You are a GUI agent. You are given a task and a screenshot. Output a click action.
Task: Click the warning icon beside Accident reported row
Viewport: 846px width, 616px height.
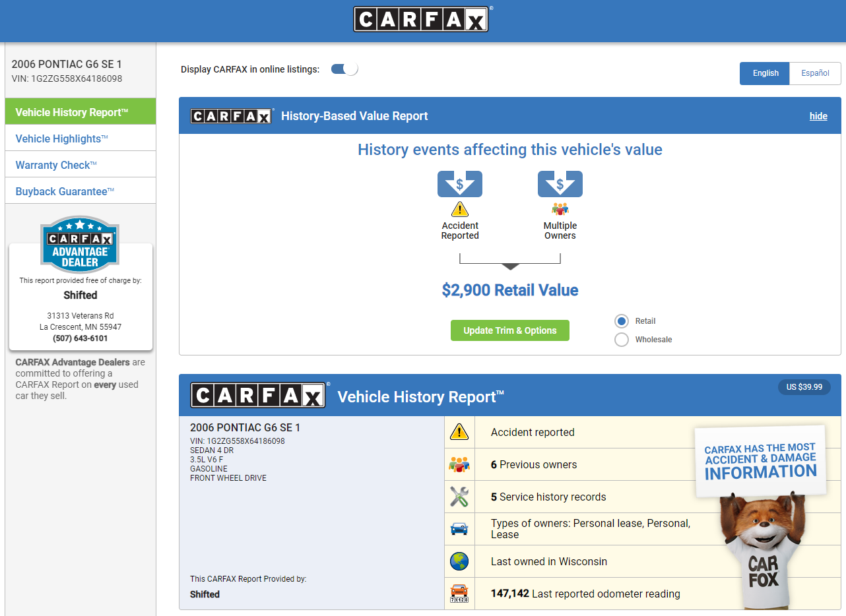point(459,432)
